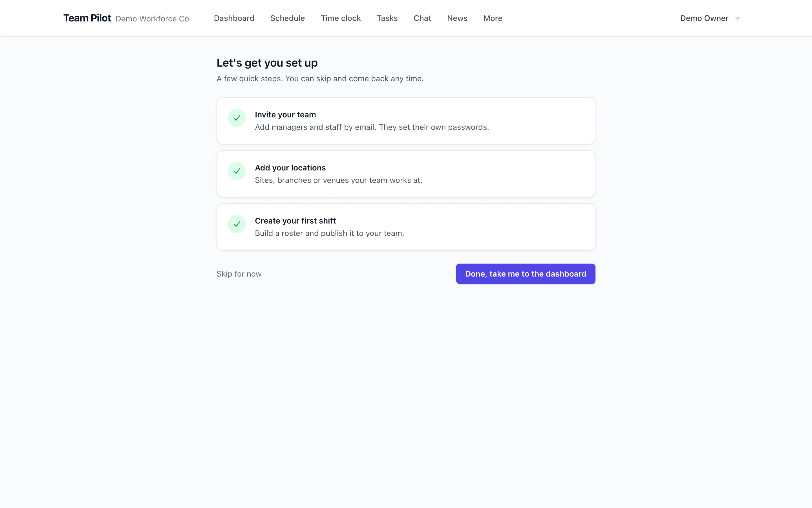Click the green checkmark beside Invite your team
The image size is (812, 508).
[x=237, y=118]
